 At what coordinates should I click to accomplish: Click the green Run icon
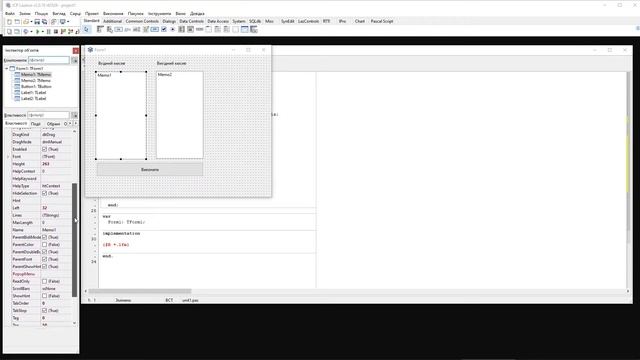click(x=38, y=31)
